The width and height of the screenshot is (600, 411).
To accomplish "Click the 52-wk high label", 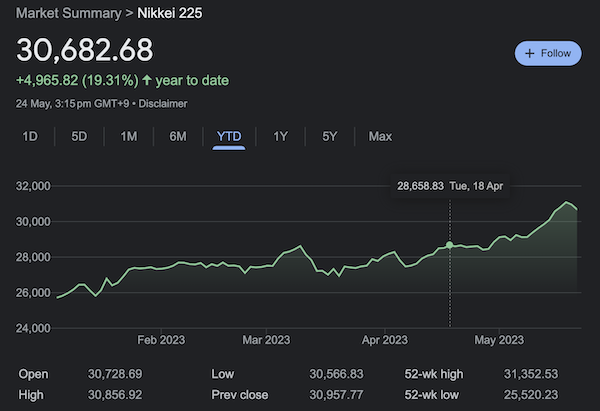I will [x=434, y=374].
